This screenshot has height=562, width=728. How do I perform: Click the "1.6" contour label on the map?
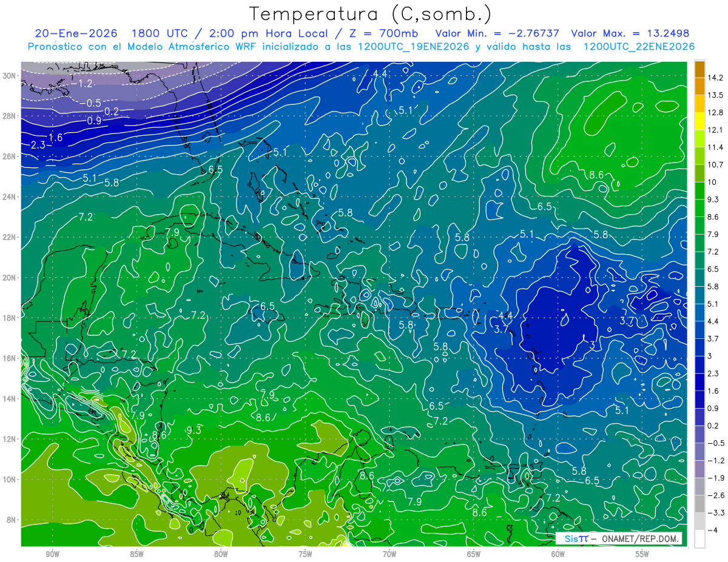click(56, 138)
